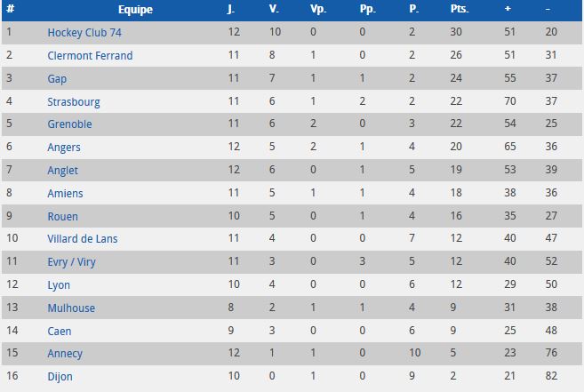Open the Gap team page
The width and height of the screenshot is (584, 392).
(57, 78)
